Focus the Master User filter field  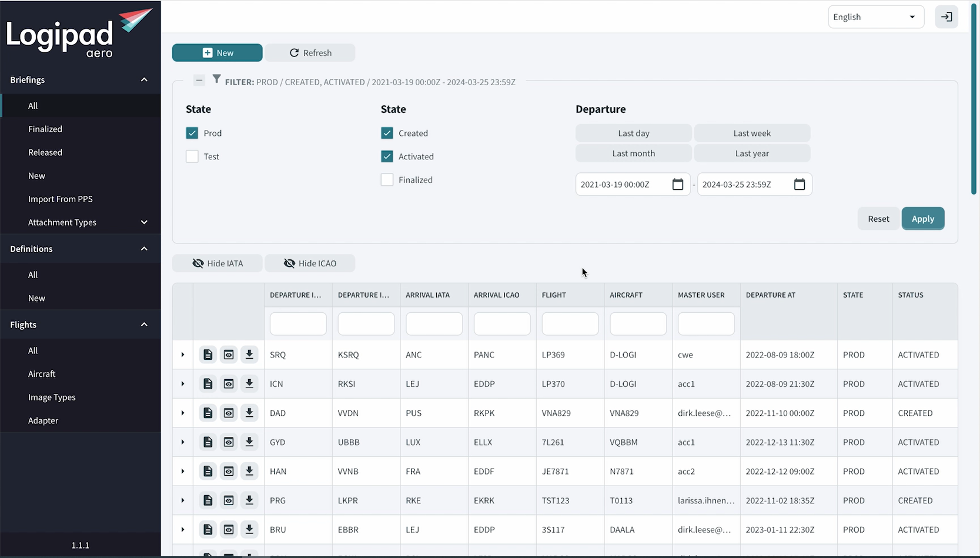click(x=706, y=324)
